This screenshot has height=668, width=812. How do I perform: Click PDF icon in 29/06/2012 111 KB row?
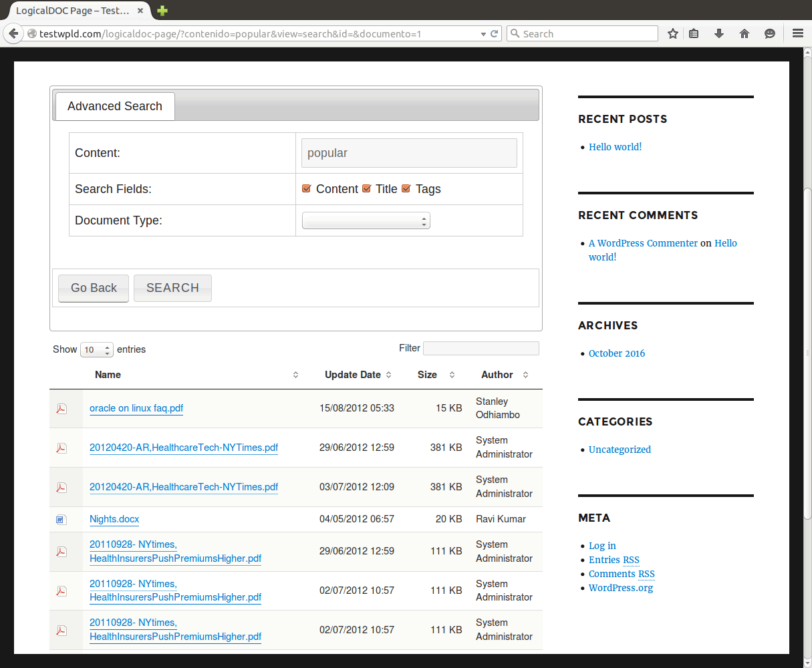(x=61, y=552)
